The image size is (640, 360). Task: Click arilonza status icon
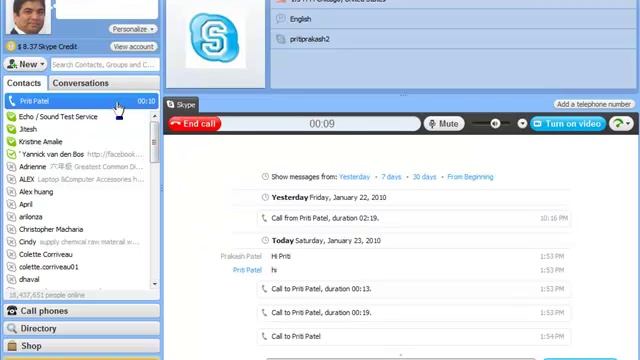11,217
